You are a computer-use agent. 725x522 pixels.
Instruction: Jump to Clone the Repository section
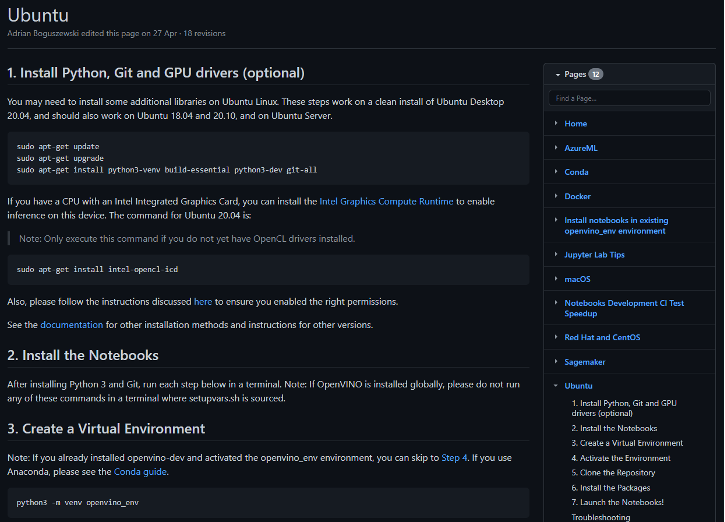[613, 473]
